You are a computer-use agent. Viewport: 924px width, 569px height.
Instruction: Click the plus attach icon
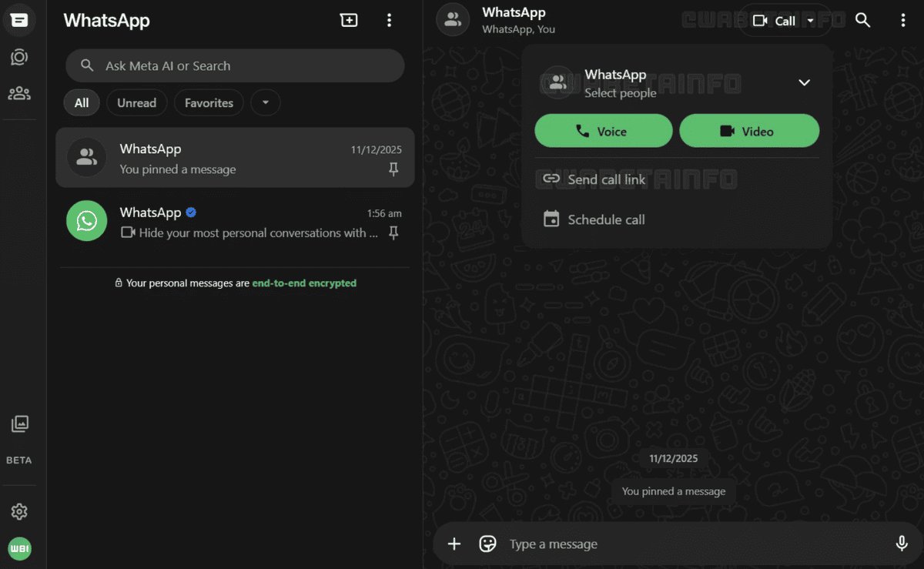pos(454,544)
